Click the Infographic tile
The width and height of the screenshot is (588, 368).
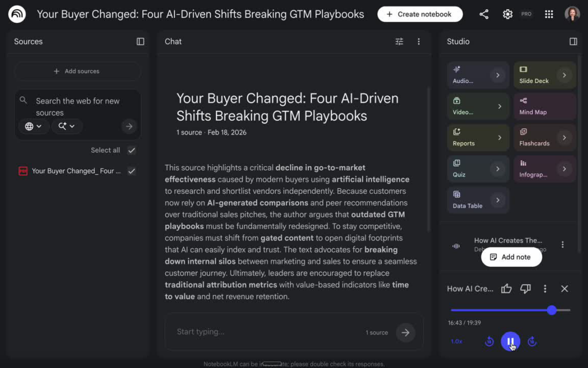[x=544, y=168]
